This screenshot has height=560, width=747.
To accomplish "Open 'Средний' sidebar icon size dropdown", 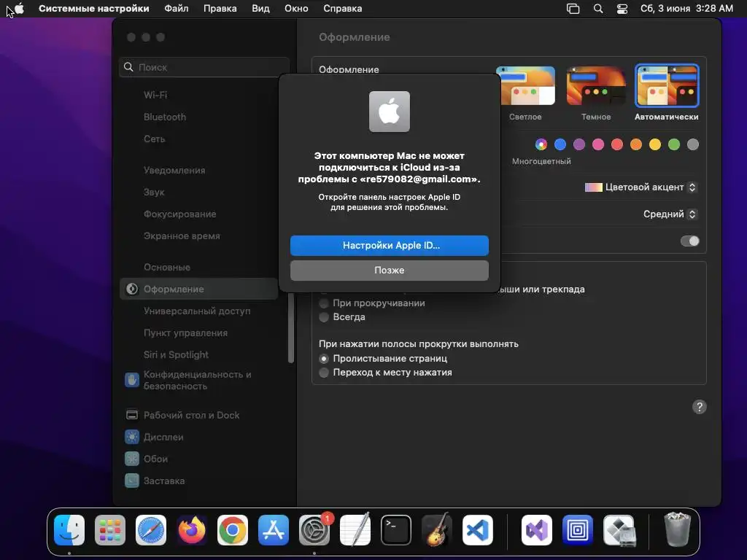I will (x=670, y=214).
